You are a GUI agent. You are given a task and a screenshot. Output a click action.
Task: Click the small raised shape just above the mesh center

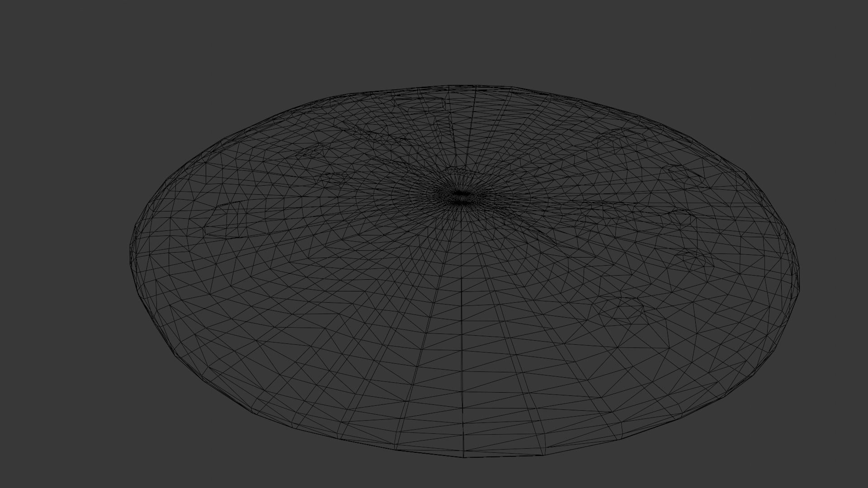(457, 172)
